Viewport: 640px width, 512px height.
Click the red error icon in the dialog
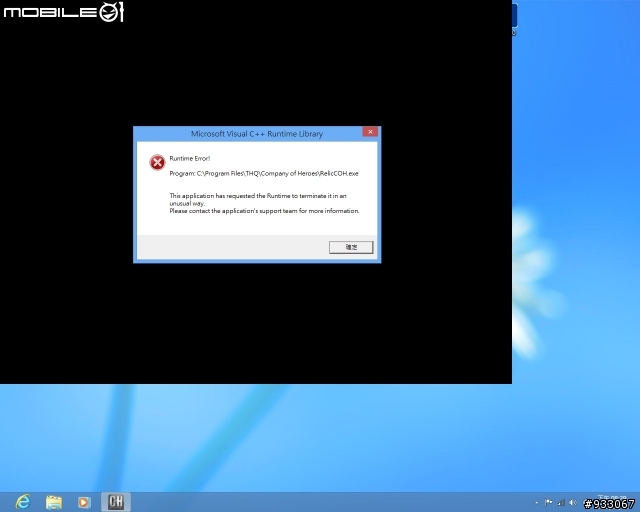[157, 163]
